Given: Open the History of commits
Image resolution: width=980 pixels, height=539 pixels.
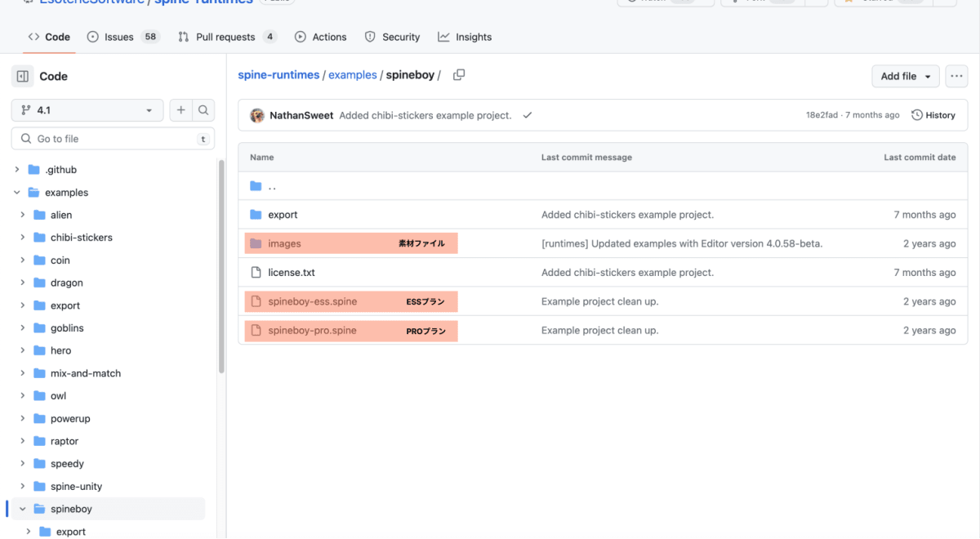Looking at the screenshot, I should [933, 115].
